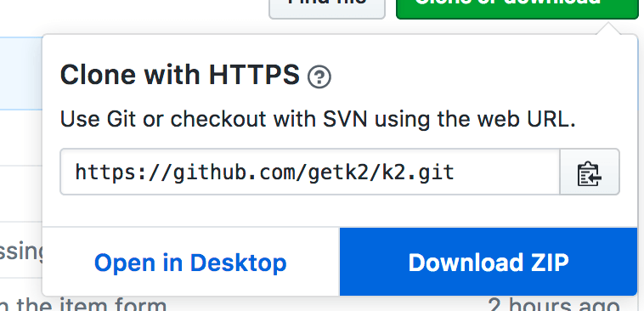This screenshot has width=644, height=311.
Task: Click the partially hidden 'ssing' commit text
Action: coord(21,252)
